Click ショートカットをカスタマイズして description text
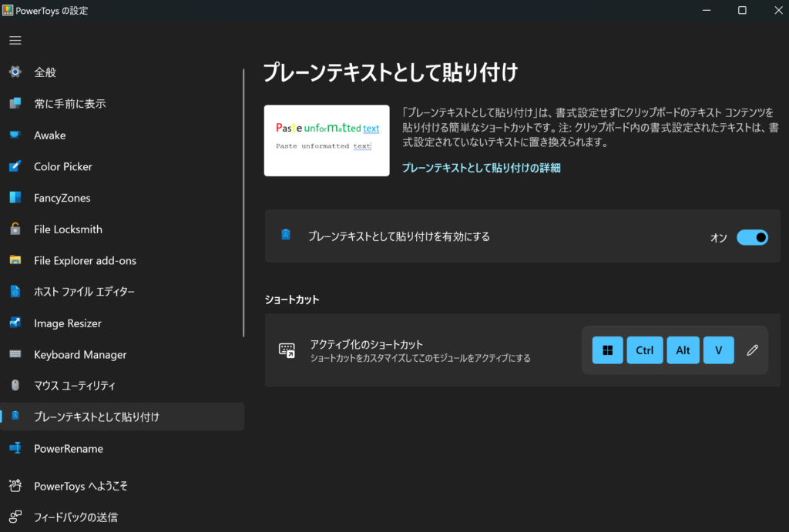 (x=420, y=358)
